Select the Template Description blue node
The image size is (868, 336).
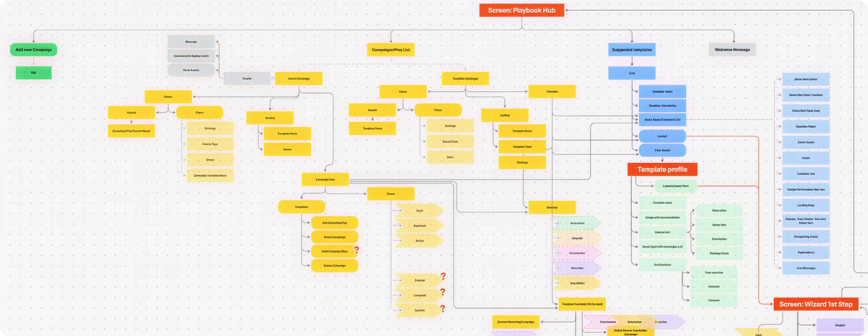[663, 105]
